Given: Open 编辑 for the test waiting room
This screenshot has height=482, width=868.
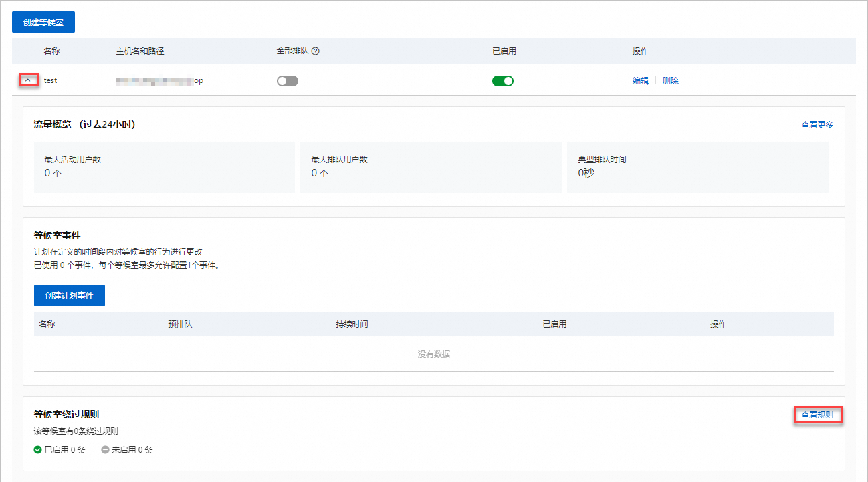Looking at the screenshot, I should tap(641, 81).
